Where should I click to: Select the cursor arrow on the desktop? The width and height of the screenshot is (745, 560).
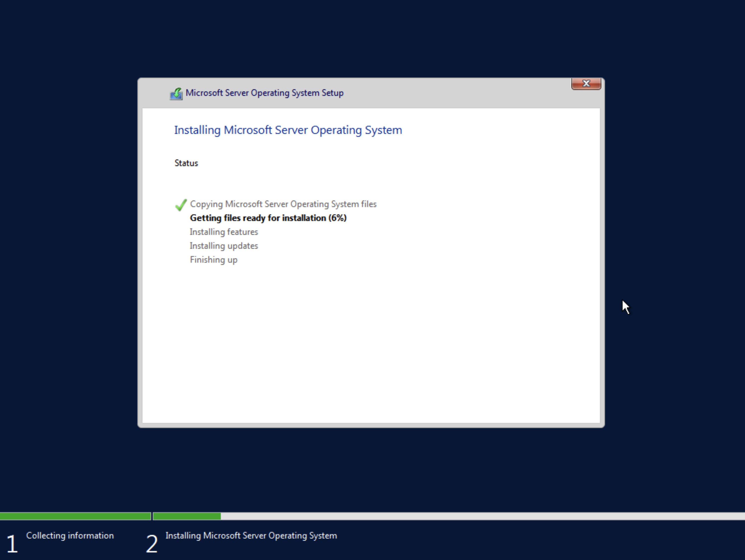coord(626,307)
